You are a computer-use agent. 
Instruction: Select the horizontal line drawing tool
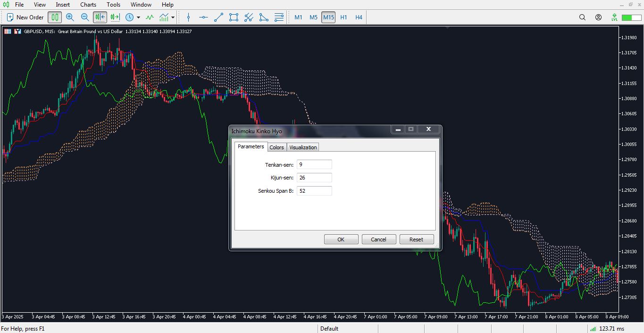click(x=203, y=17)
